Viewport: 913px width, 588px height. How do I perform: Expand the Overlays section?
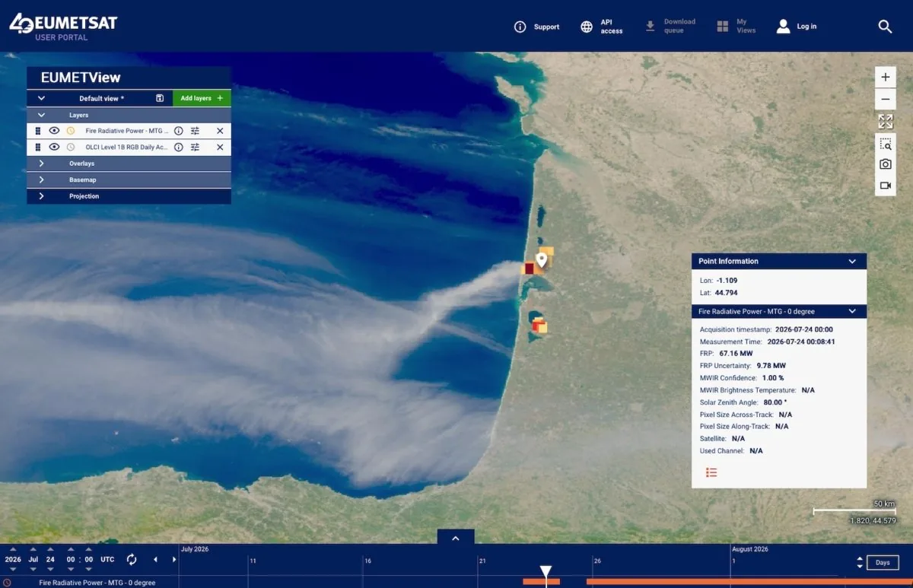(41, 164)
